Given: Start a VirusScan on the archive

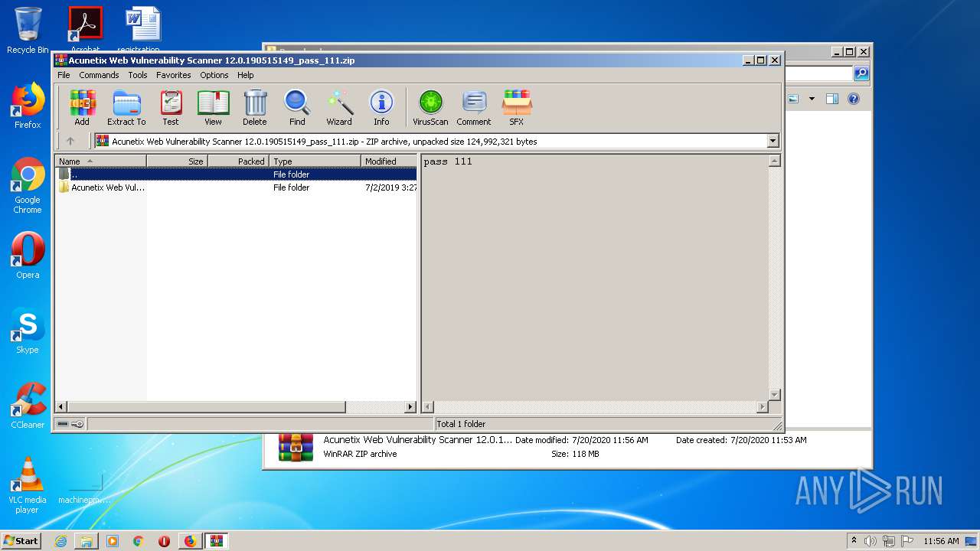Looking at the screenshot, I should pyautogui.click(x=430, y=107).
